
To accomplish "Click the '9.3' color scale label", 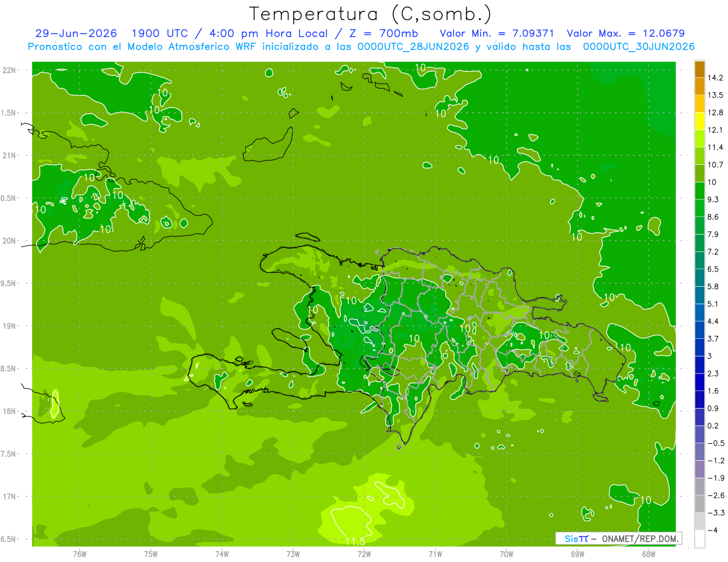I will (x=713, y=199).
